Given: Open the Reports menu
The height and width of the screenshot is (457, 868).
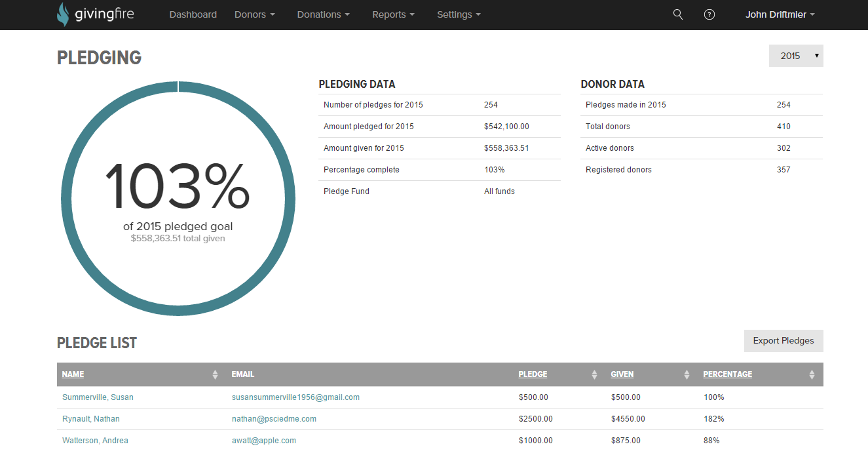Looking at the screenshot, I should pyautogui.click(x=394, y=14).
